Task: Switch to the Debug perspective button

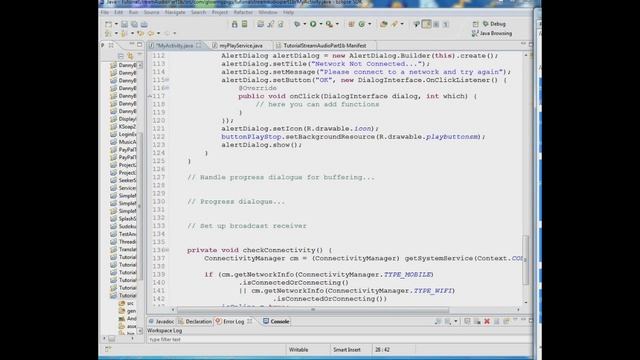Action: click(x=494, y=24)
